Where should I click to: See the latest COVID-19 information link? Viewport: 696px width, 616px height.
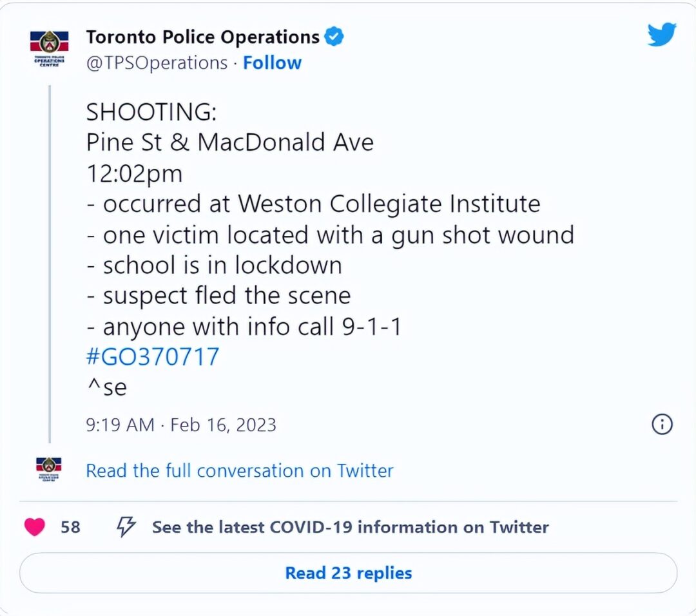[350, 527]
